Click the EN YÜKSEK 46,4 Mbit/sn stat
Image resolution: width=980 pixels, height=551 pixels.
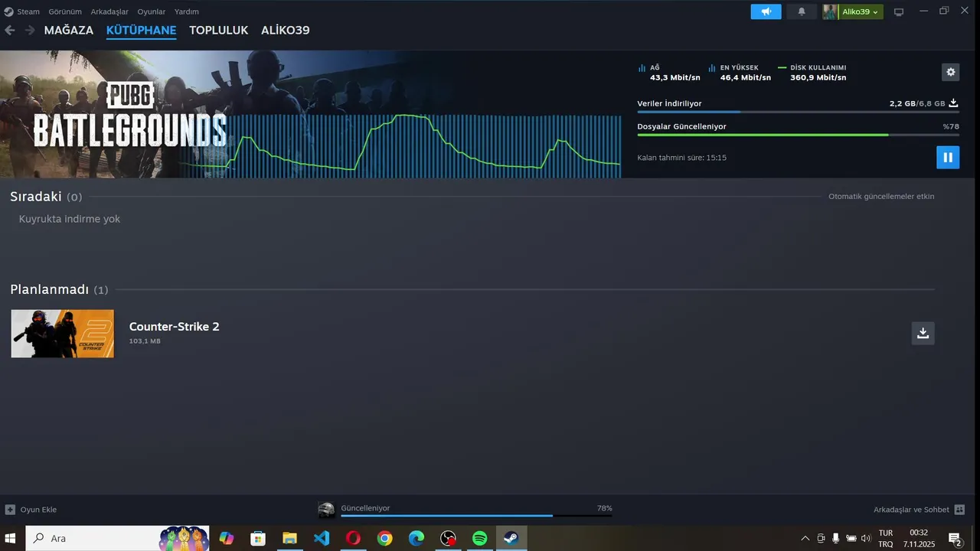pos(740,73)
